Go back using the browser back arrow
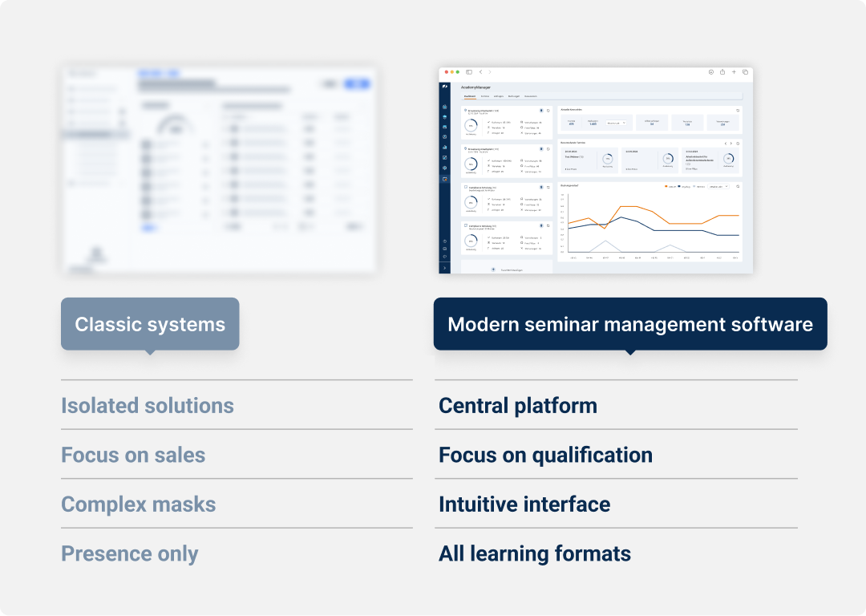This screenshot has height=616, width=866. [x=480, y=72]
